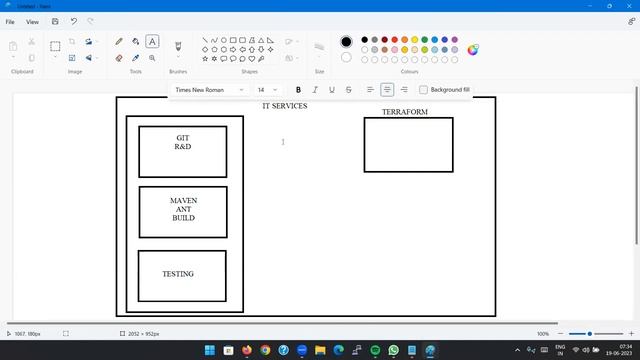Select the Right arrow shape
The width and height of the screenshot is (640, 360).
coord(233,49)
